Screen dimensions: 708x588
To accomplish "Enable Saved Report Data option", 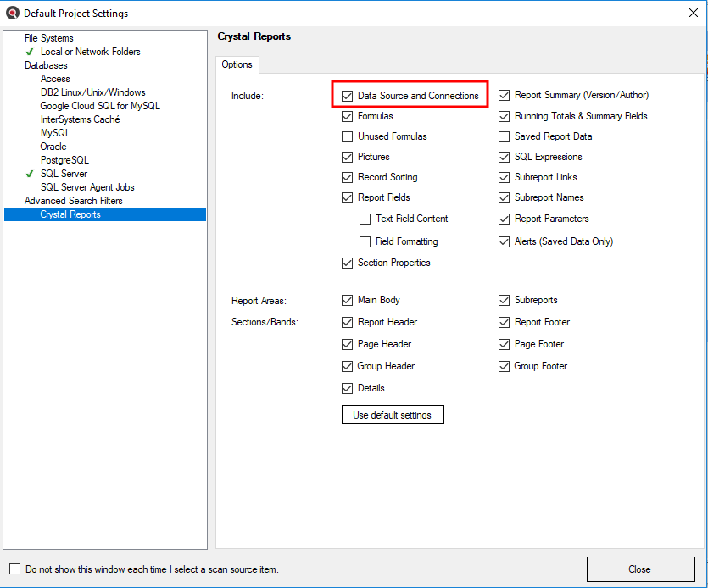I will coord(504,136).
